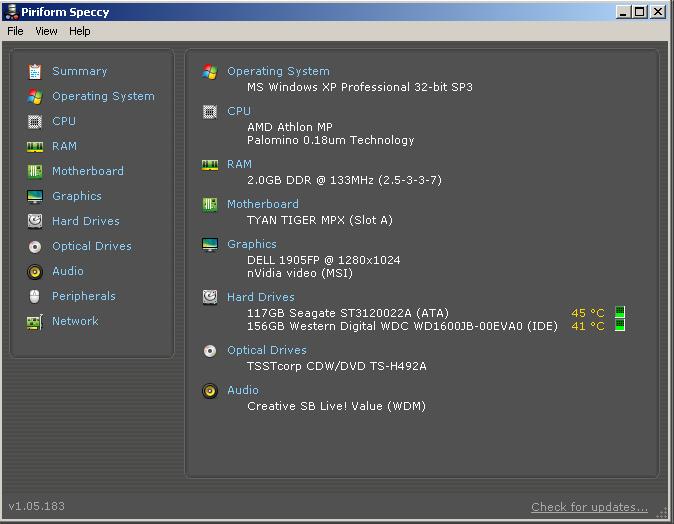674x524 pixels.
Task: Click the Network icon in sidebar
Action: (x=35, y=321)
